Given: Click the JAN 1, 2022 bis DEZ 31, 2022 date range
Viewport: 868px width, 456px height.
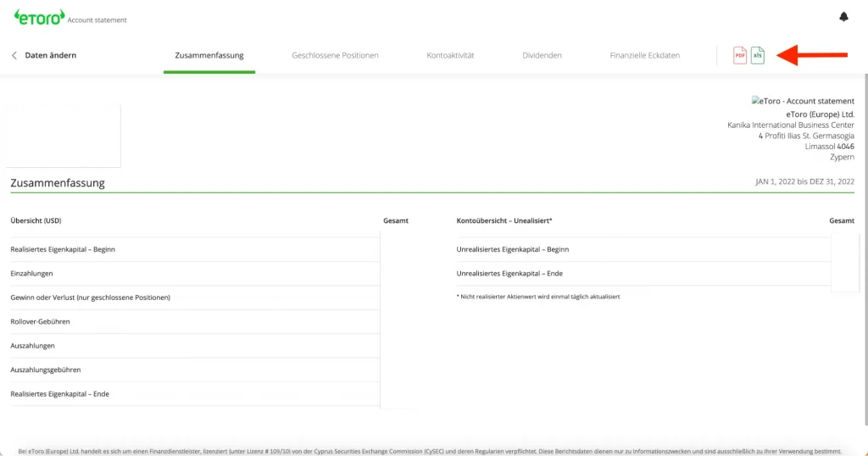Looking at the screenshot, I should (804, 181).
